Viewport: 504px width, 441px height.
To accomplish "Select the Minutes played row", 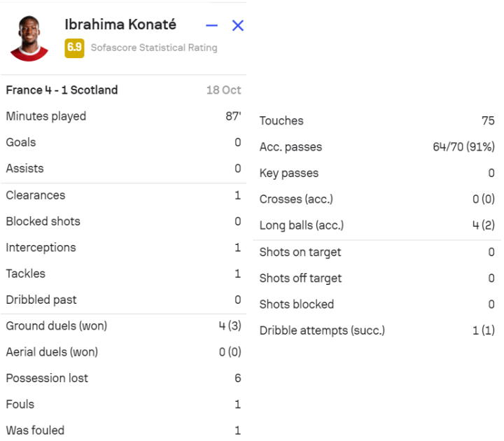I will [x=123, y=116].
